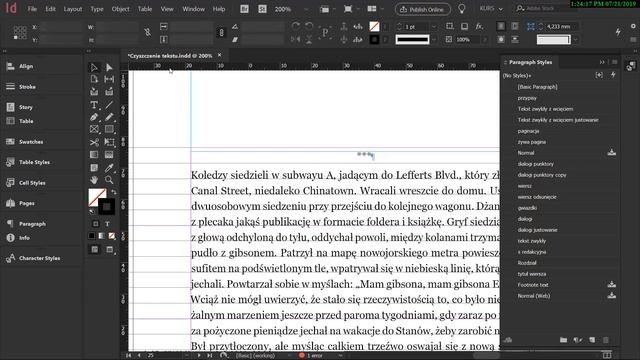640x360 pixels.
Task: Select the Pen tool
Action: pos(94,117)
